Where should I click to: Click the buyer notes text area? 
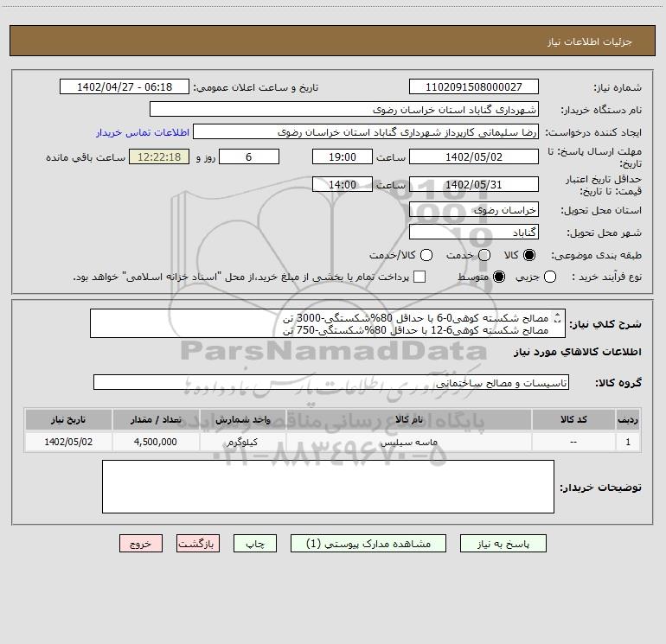click(328, 487)
